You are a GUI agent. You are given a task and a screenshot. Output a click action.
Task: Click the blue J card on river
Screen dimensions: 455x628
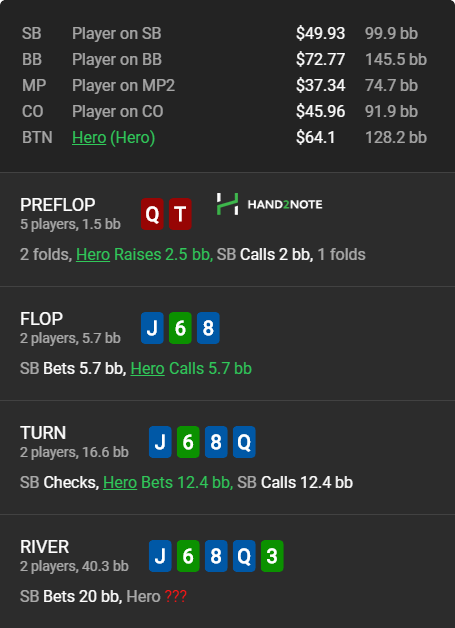click(x=160, y=556)
